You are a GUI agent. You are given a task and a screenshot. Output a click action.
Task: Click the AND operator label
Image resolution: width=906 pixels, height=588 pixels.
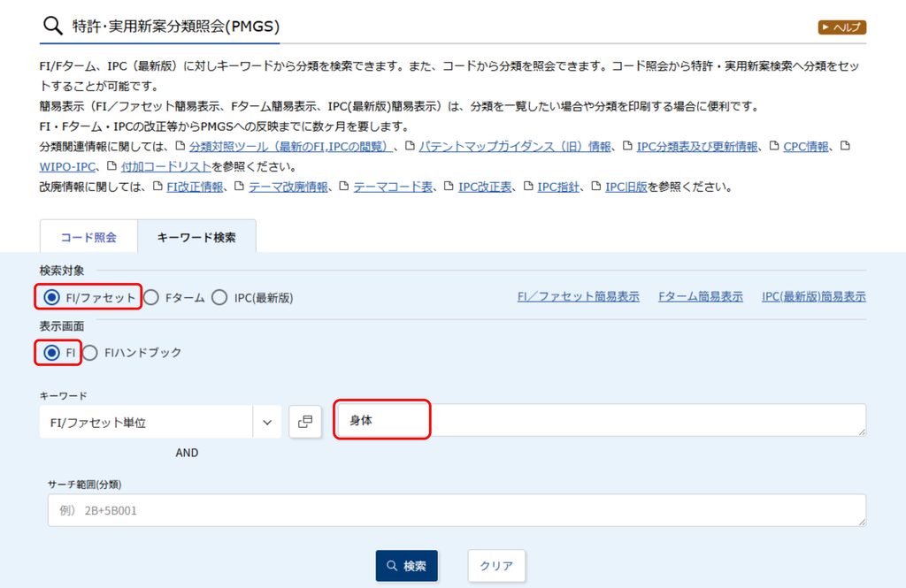[187, 453]
